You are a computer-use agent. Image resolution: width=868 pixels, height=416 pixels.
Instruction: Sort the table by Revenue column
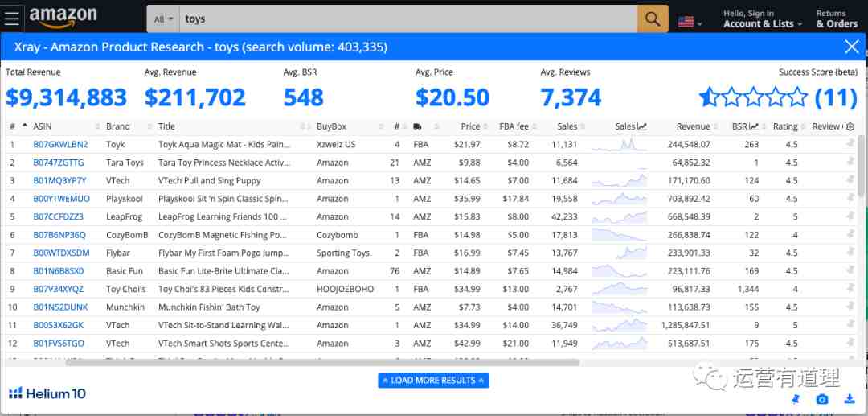click(693, 127)
